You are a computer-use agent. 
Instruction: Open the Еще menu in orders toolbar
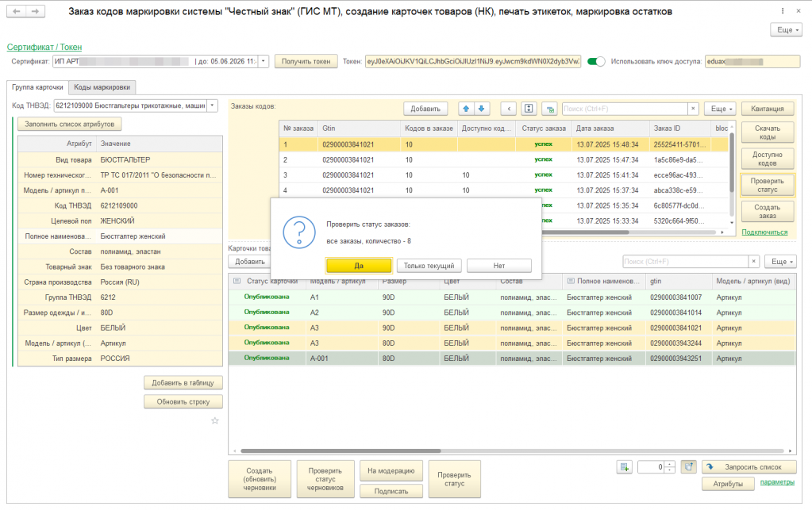point(720,109)
